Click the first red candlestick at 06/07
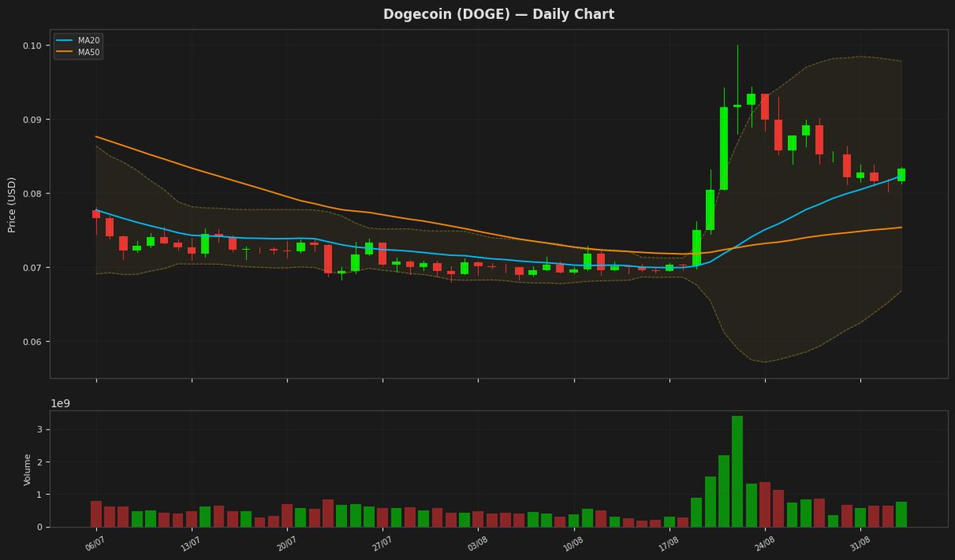955x560 pixels. (x=96, y=214)
